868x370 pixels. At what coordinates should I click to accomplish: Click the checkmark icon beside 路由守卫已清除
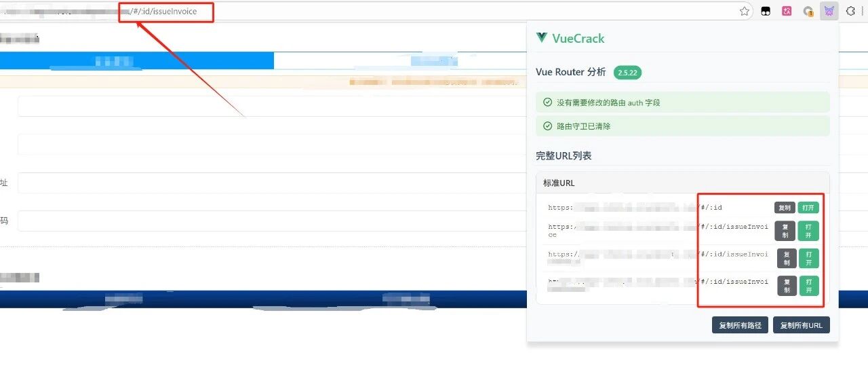[x=547, y=126]
